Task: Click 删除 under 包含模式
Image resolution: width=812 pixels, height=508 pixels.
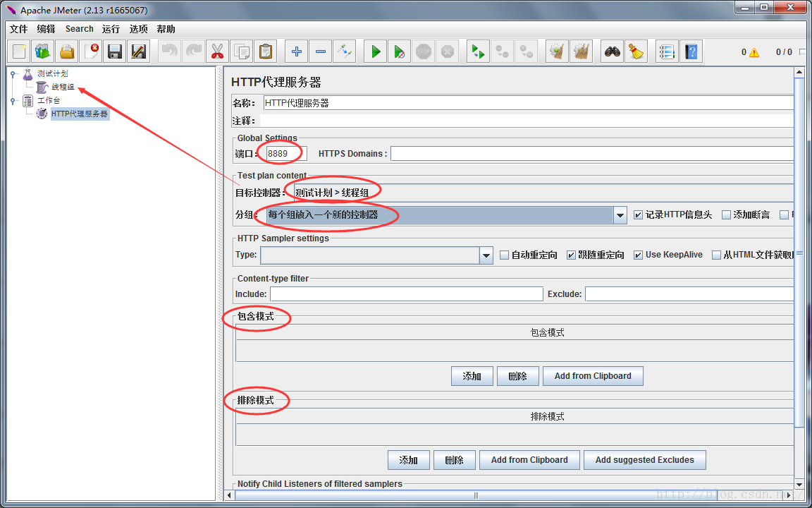Action: coord(518,376)
